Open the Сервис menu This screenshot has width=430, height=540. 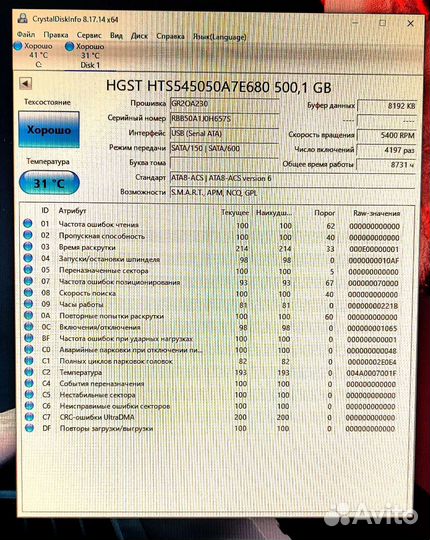pyautogui.click(x=89, y=35)
